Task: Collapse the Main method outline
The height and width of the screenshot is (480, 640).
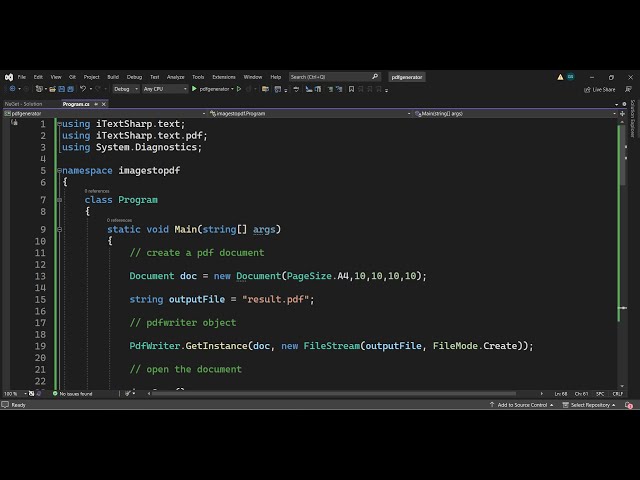Action: [59, 230]
